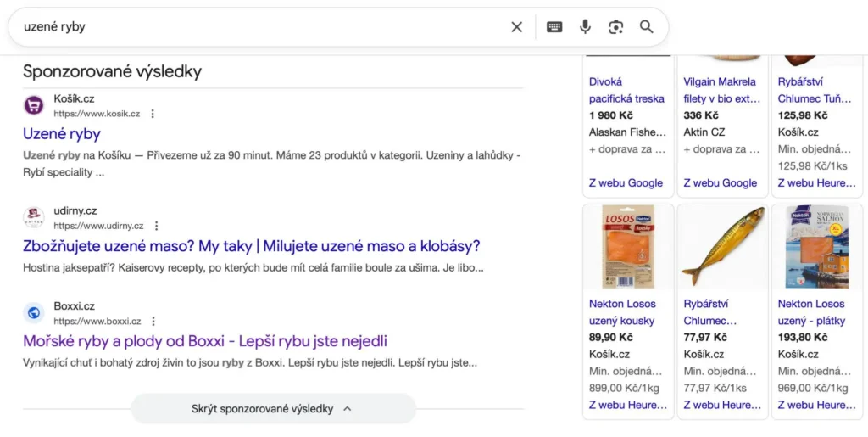The image size is (868, 437).
Task: Open the "Divoká pacifická treska" product link
Action: click(626, 90)
